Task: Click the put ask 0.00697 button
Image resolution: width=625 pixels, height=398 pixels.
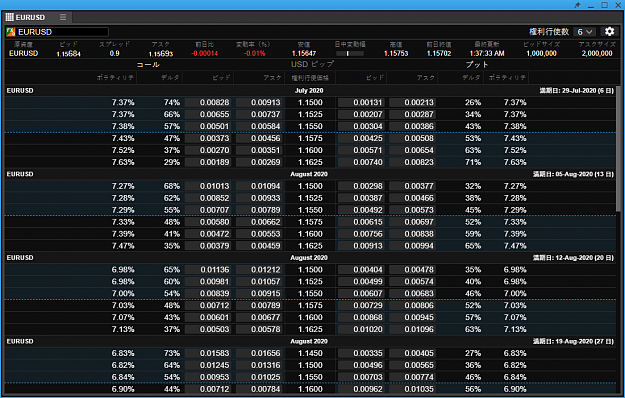Action: coord(412,222)
